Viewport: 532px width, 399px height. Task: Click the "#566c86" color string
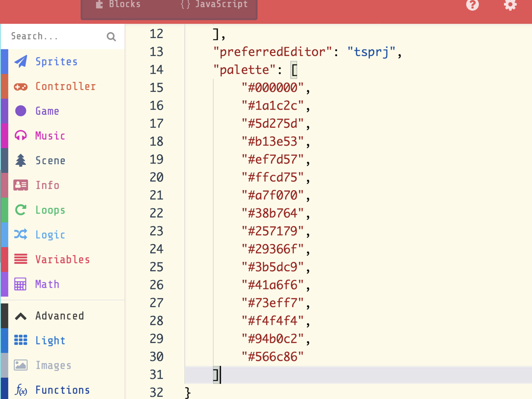[x=272, y=357]
